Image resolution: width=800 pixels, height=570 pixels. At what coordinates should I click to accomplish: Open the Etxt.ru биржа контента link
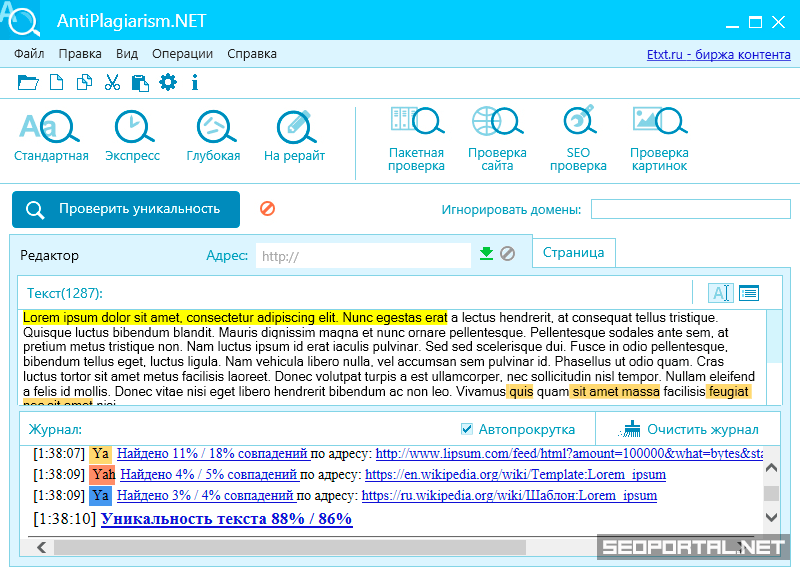click(x=718, y=54)
